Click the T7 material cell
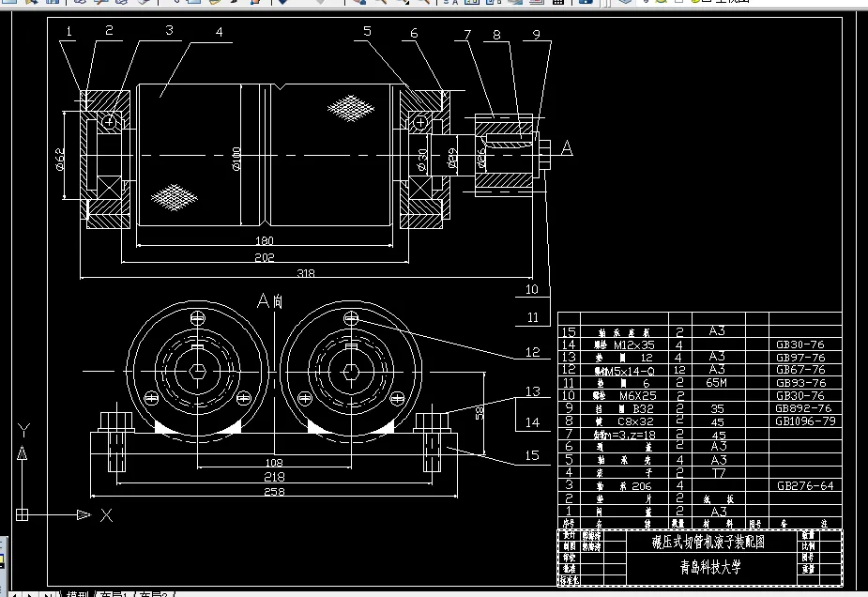 718,472
